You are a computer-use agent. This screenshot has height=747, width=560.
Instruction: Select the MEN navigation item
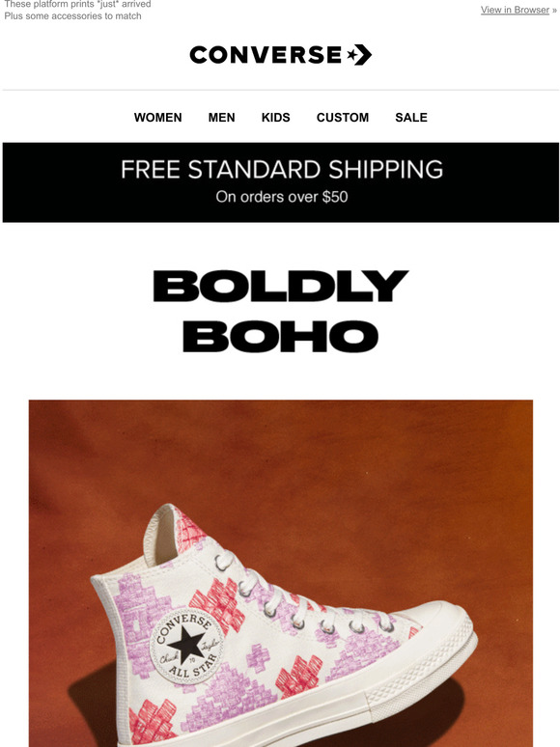pos(222,117)
